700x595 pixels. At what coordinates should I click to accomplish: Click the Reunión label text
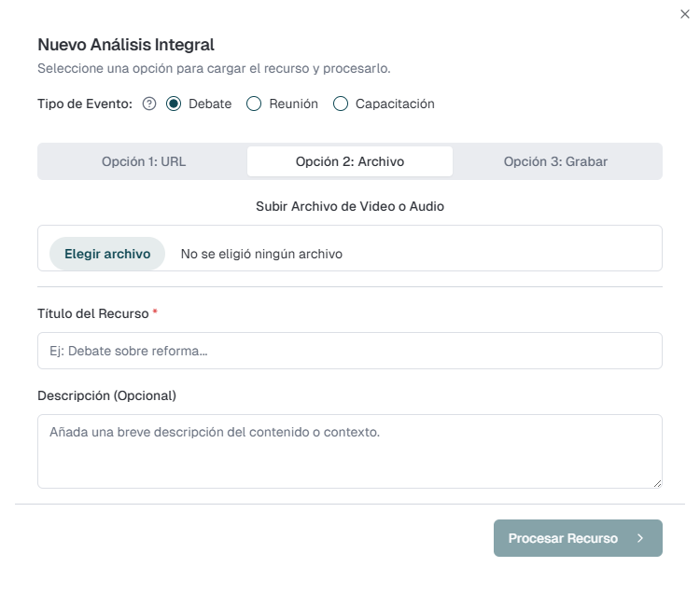click(293, 104)
